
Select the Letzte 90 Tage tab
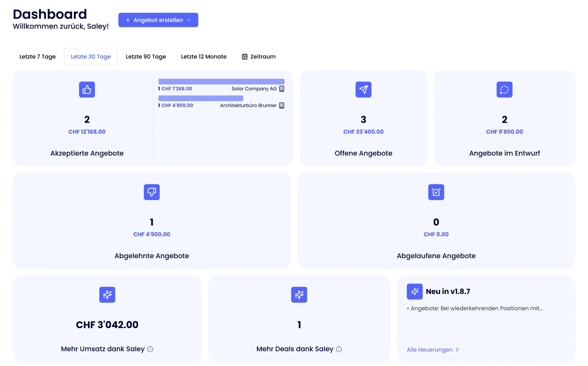pos(146,57)
